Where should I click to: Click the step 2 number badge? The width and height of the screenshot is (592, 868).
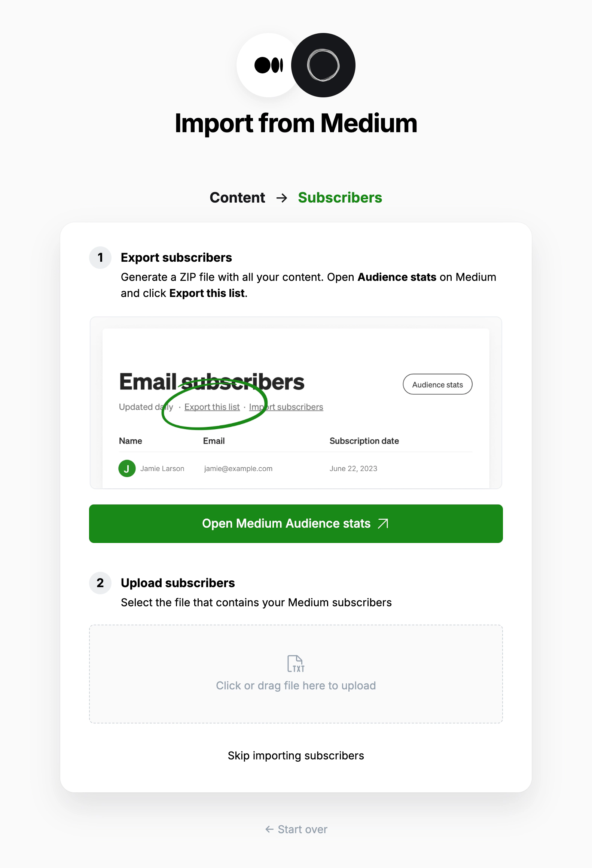click(100, 583)
